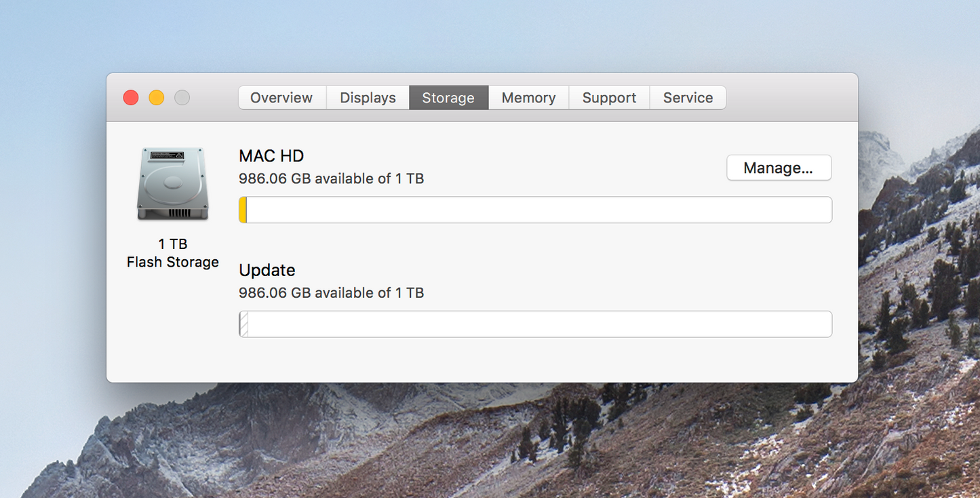The width and height of the screenshot is (980, 498).
Task: Switch to the Overview tab
Action: point(281,97)
